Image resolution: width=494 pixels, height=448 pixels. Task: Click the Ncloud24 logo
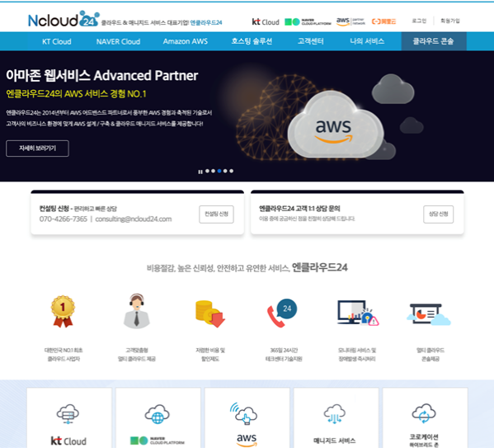tap(64, 19)
